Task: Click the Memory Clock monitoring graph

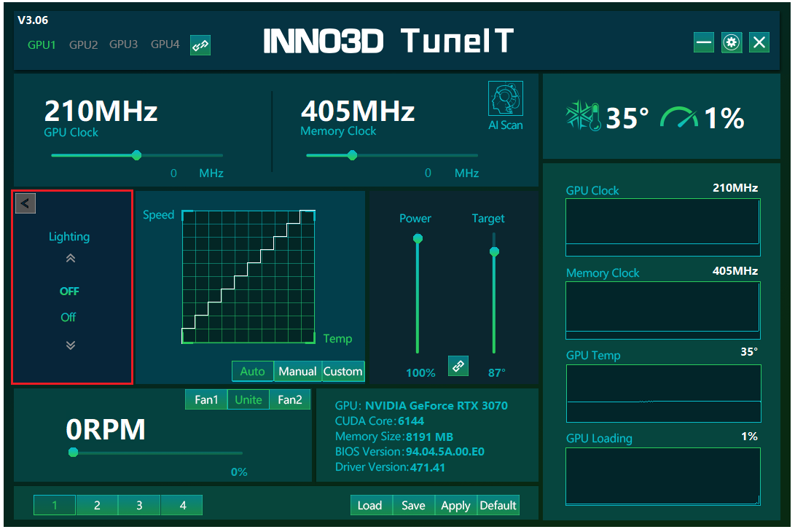Action: (662, 310)
